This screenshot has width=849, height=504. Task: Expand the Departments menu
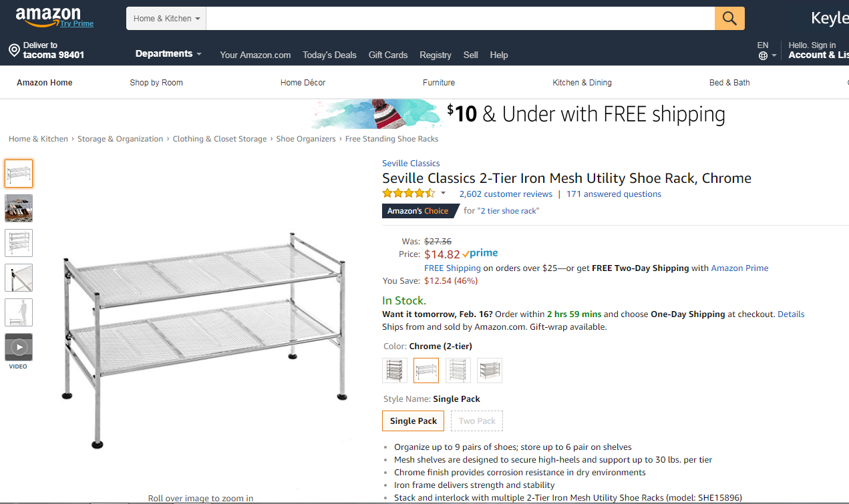click(168, 54)
